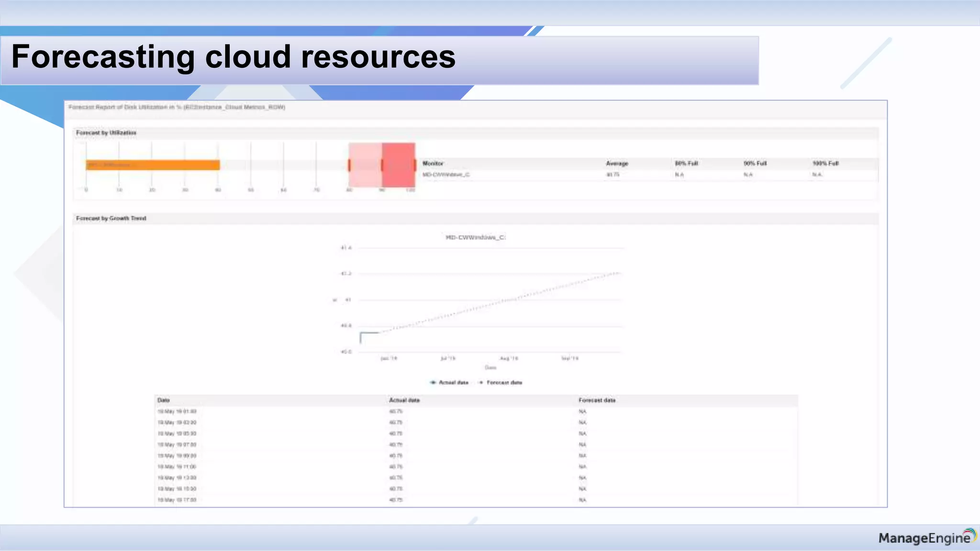Viewport: 980px width, 551px height.
Task: Click the Monitor column header
Action: pos(433,164)
